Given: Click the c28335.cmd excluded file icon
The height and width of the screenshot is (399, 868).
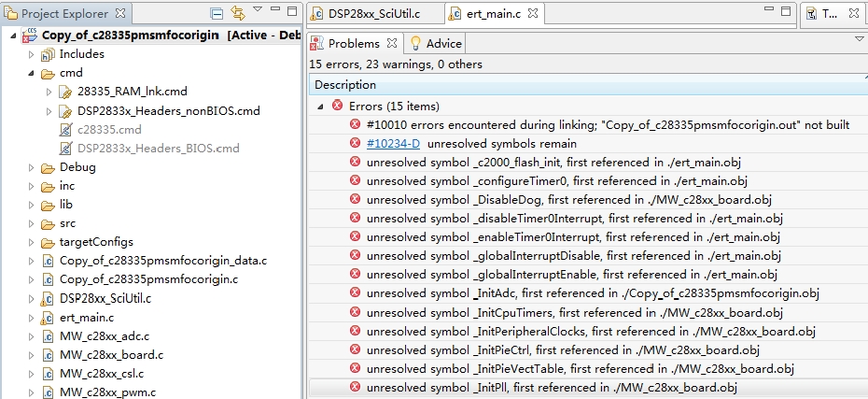Looking at the screenshot, I should (65, 129).
